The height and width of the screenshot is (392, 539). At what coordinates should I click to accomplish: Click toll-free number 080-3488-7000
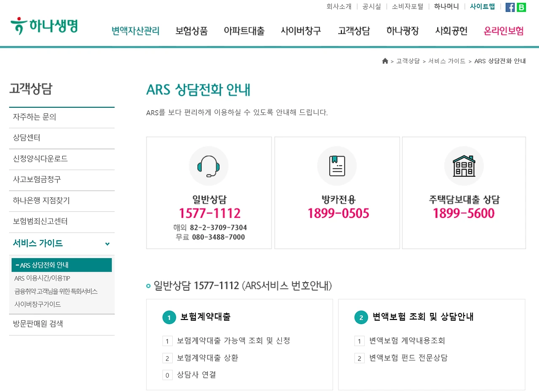click(x=218, y=237)
